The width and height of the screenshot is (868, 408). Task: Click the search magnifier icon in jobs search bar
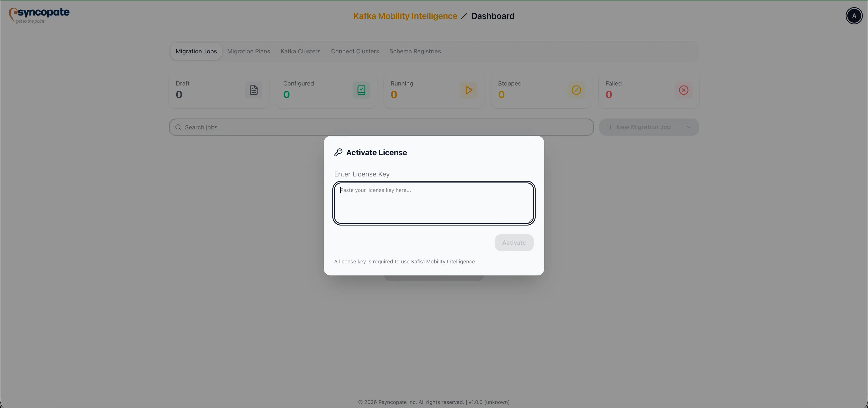click(x=178, y=127)
